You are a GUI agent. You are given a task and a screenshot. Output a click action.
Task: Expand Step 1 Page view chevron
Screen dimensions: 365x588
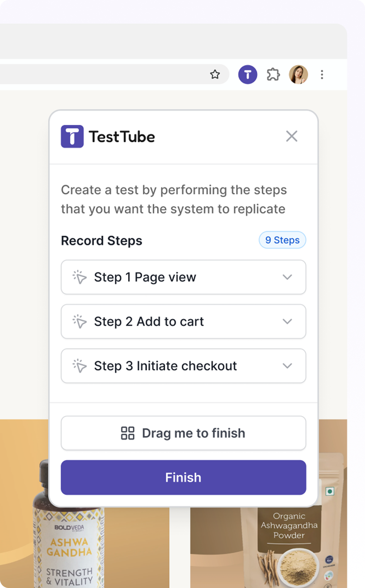[287, 277]
